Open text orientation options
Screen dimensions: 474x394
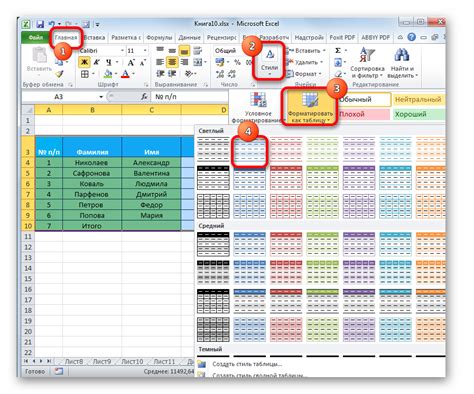pyautogui.click(x=189, y=74)
